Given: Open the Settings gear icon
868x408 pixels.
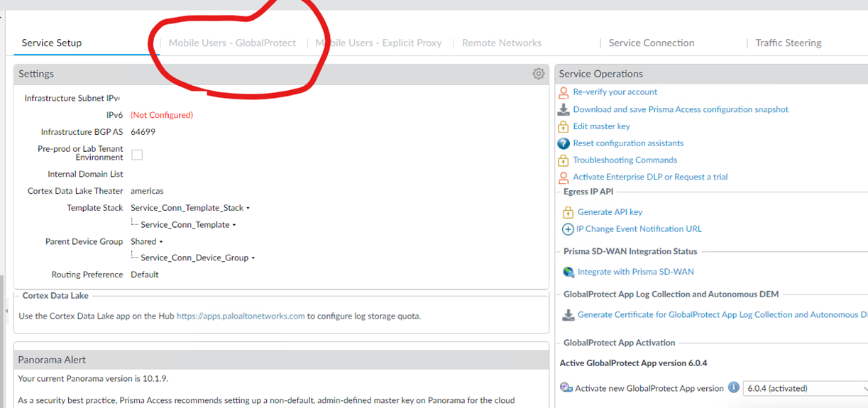Looking at the screenshot, I should [539, 74].
